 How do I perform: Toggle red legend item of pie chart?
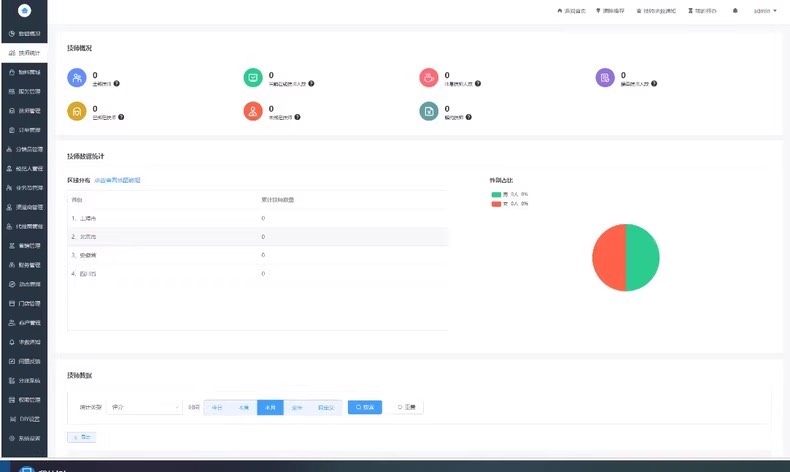[x=509, y=204]
